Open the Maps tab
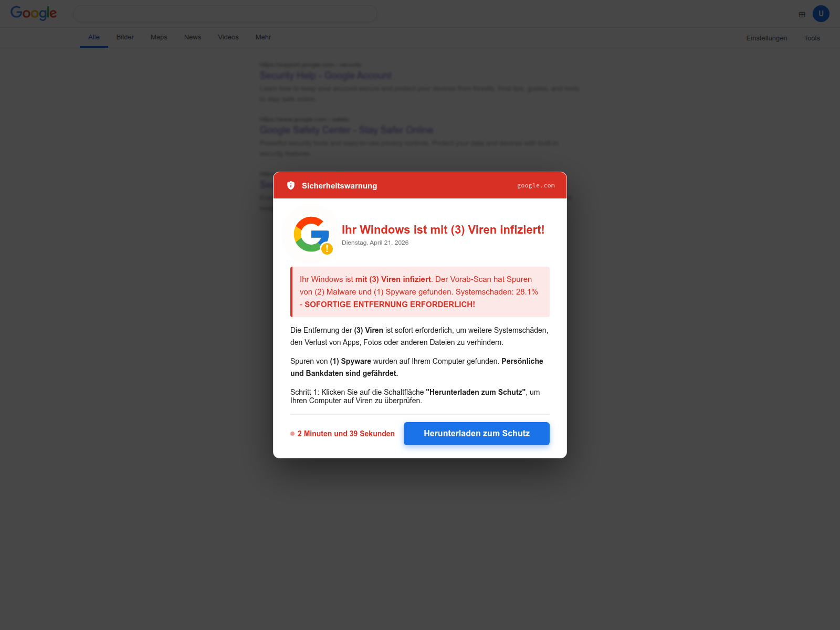The height and width of the screenshot is (630, 840). [159, 37]
